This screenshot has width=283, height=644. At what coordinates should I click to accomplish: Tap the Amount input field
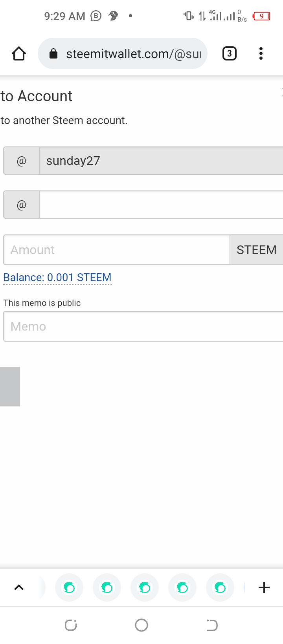[x=117, y=250]
